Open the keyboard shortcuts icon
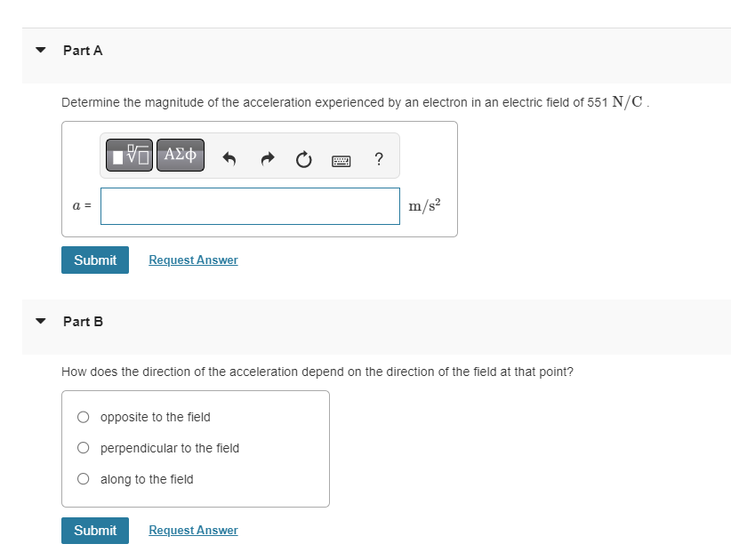This screenshot has width=731, height=560. click(341, 161)
